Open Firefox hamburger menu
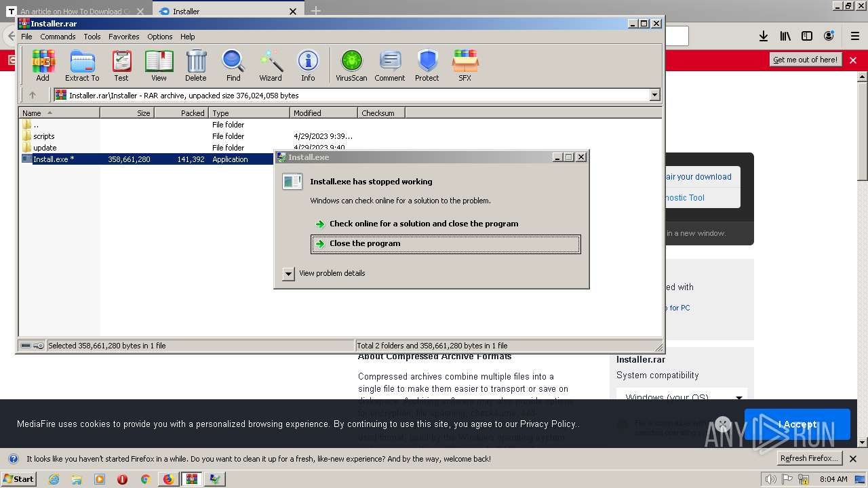 854,36
